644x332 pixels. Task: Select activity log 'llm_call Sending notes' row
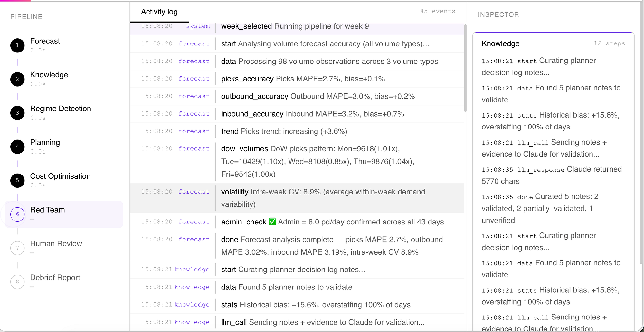click(297, 322)
